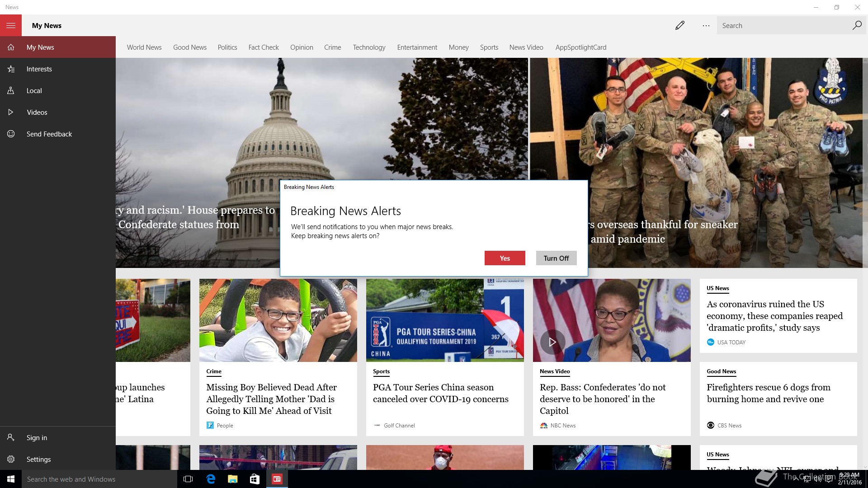Click the Sign in person icon
Image resolution: width=868 pixels, height=488 pixels.
pyautogui.click(x=11, y=437)
